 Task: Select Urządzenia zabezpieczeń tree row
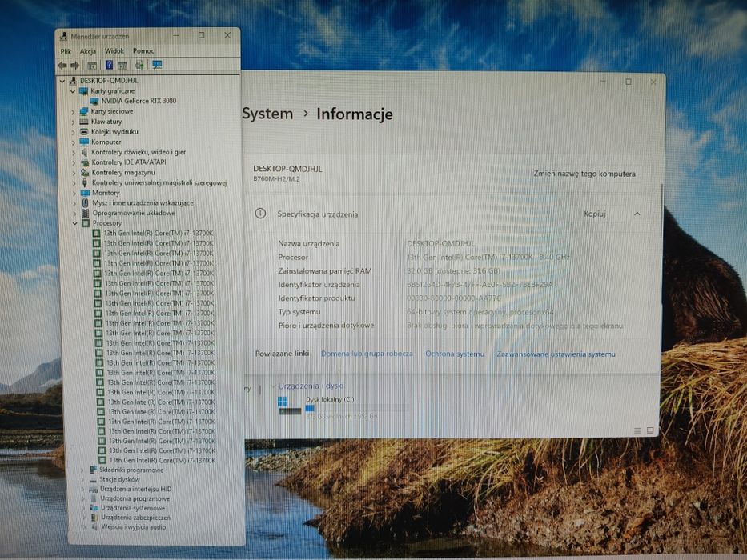point(136,518)
